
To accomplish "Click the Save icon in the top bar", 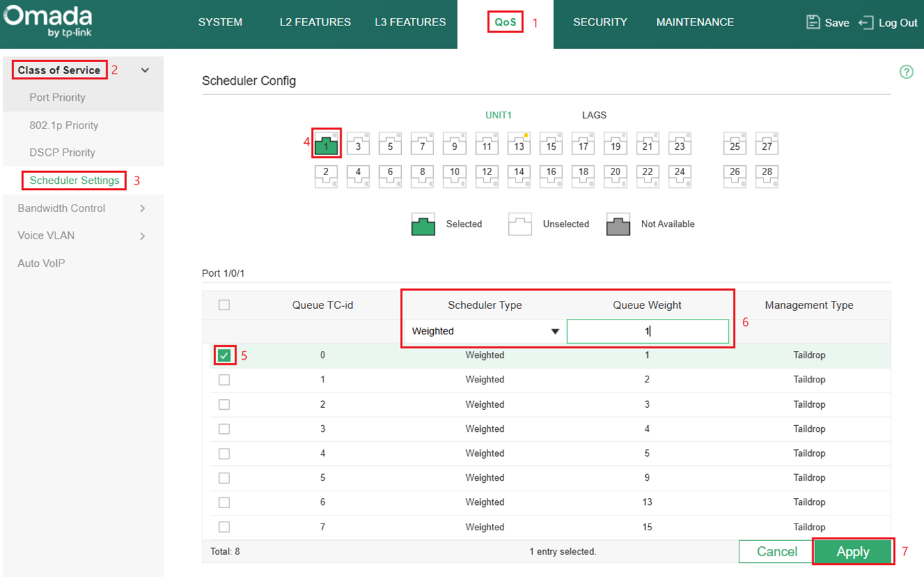I will tap(812, 21).
